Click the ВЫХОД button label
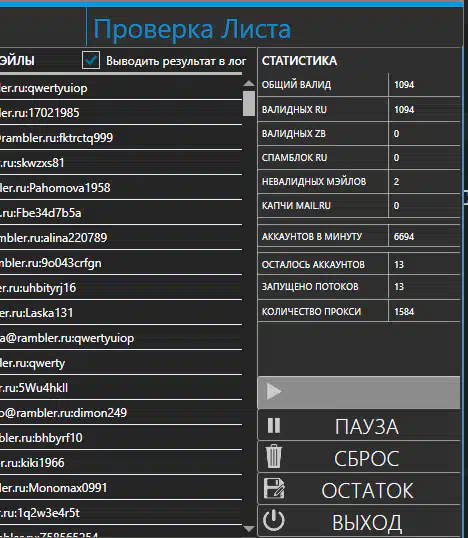 tap(367, 523)
